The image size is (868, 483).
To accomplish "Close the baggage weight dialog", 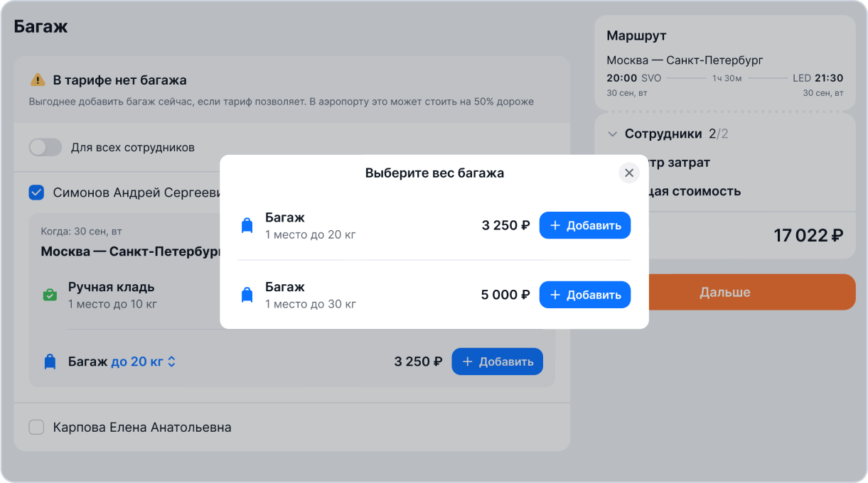I will (628, 173).
